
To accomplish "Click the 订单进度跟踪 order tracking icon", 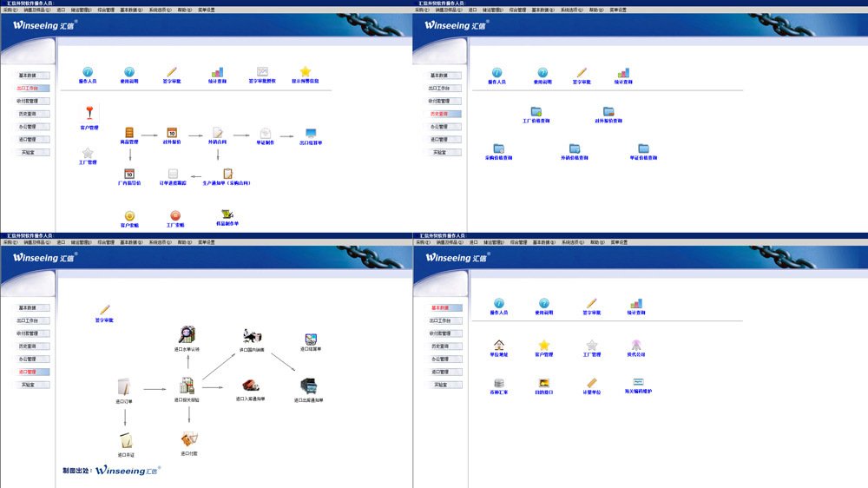I will (173, 175).
